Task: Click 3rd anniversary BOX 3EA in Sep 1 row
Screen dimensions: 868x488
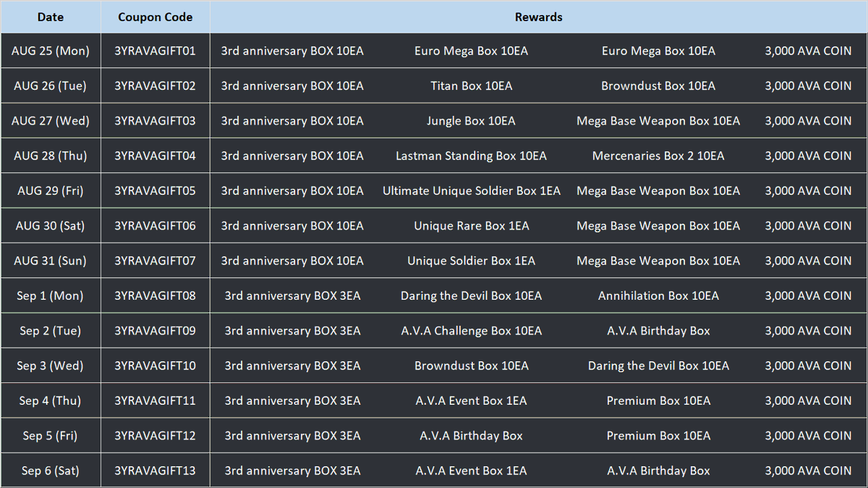Action: coord(292,295)
